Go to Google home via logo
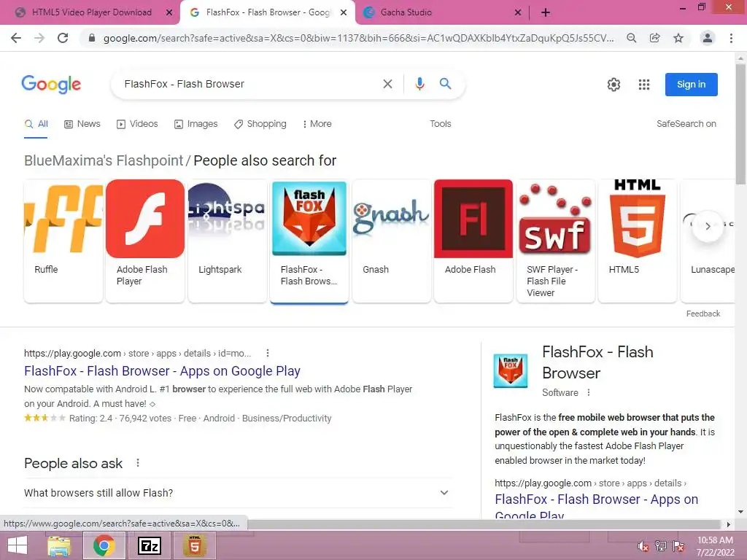The width and height of the screenshot is (747, 560). pos(51,85)
